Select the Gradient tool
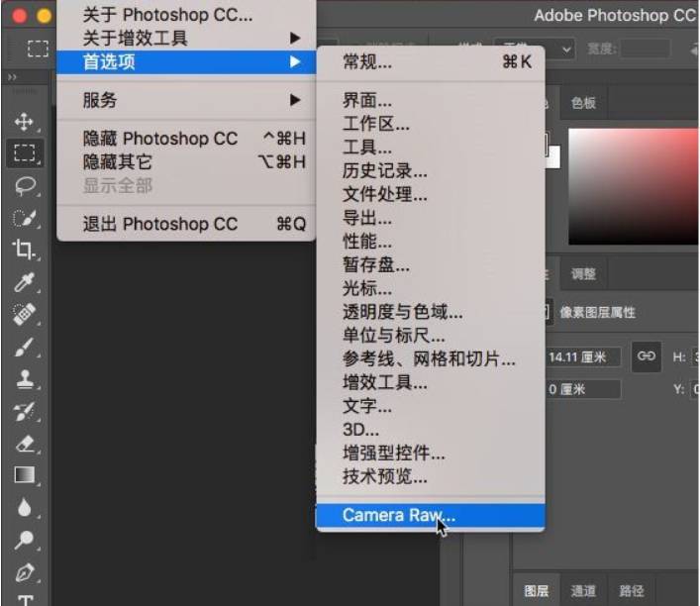This screenshot has height=606, width=700. tap(25, 475)
